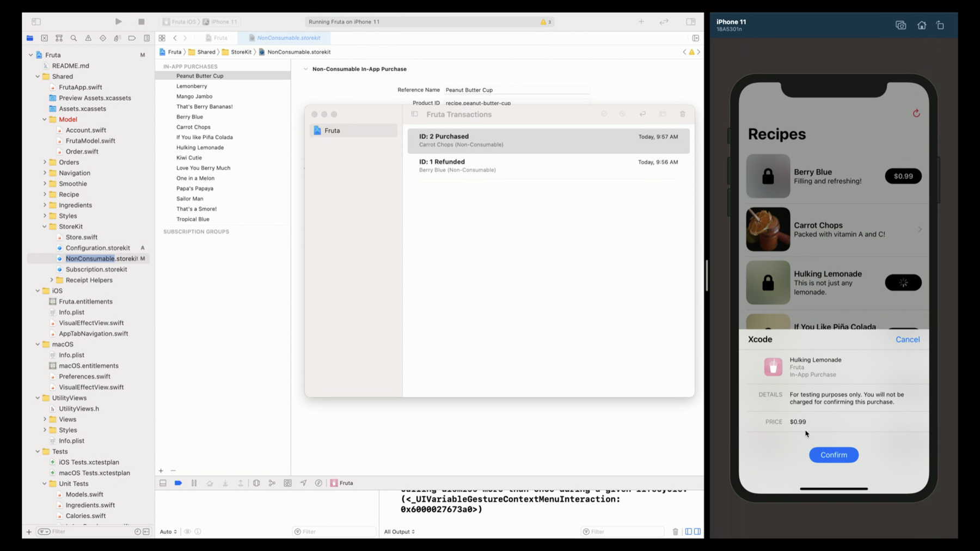This screenshot has width=980, height=551.
Task: Toggle the console pane visibility
Action: click(x=697, y=531)
